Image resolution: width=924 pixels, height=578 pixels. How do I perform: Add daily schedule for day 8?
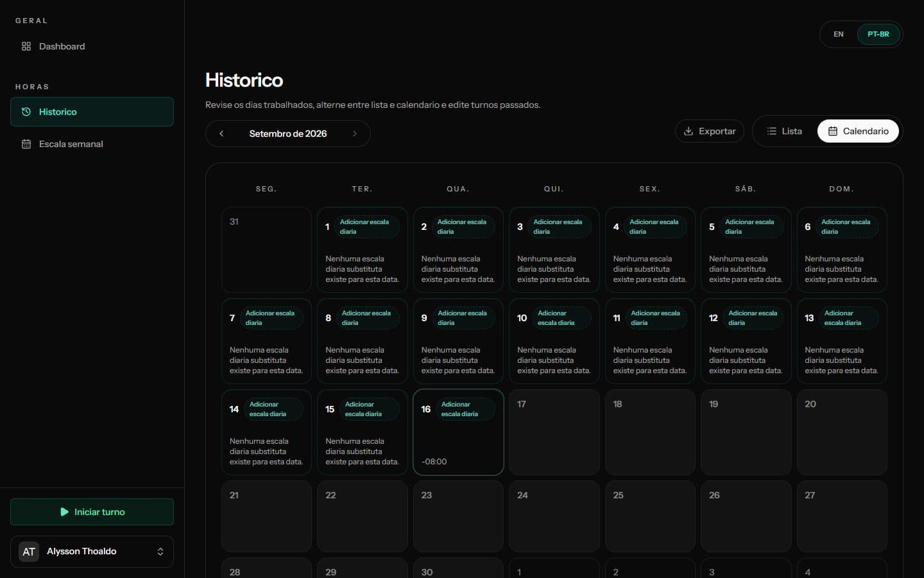(x=367, y=318)
